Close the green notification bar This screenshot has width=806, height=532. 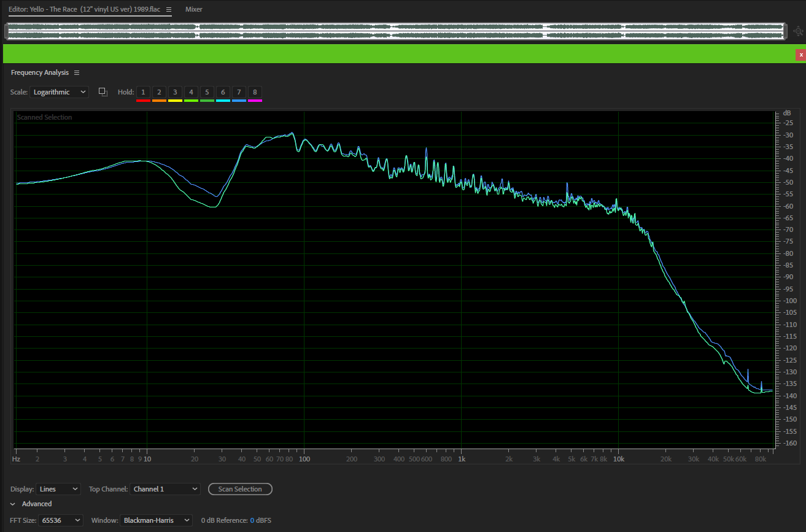pos(800,55)
